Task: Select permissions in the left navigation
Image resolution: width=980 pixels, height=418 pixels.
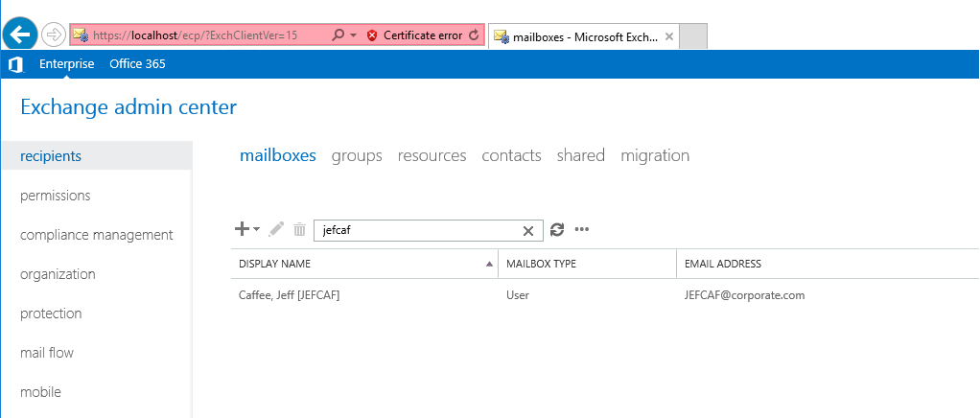Action: [x=55, y=196]
